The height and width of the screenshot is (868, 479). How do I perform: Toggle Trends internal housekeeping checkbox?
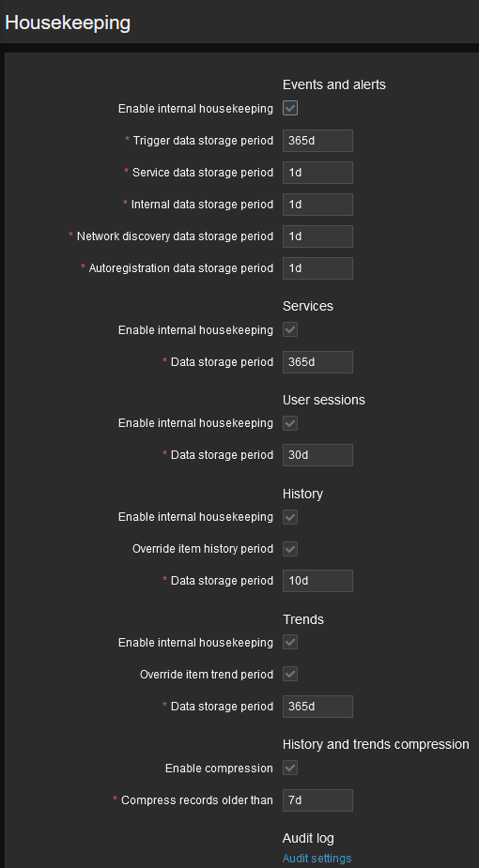tap(290, 643)
